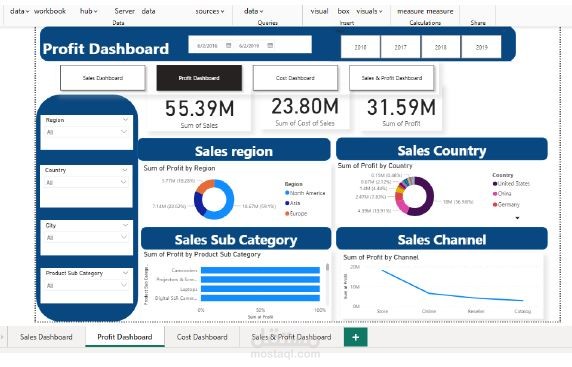Click the 'Sales Channel' header banner
The width and height of the screenshot is (572, 367).
[442, 239]
